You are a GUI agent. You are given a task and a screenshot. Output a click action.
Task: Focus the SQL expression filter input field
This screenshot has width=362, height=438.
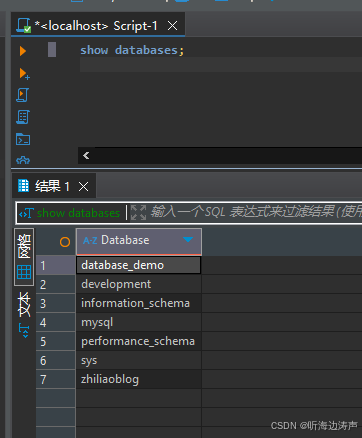click(255, 212)
